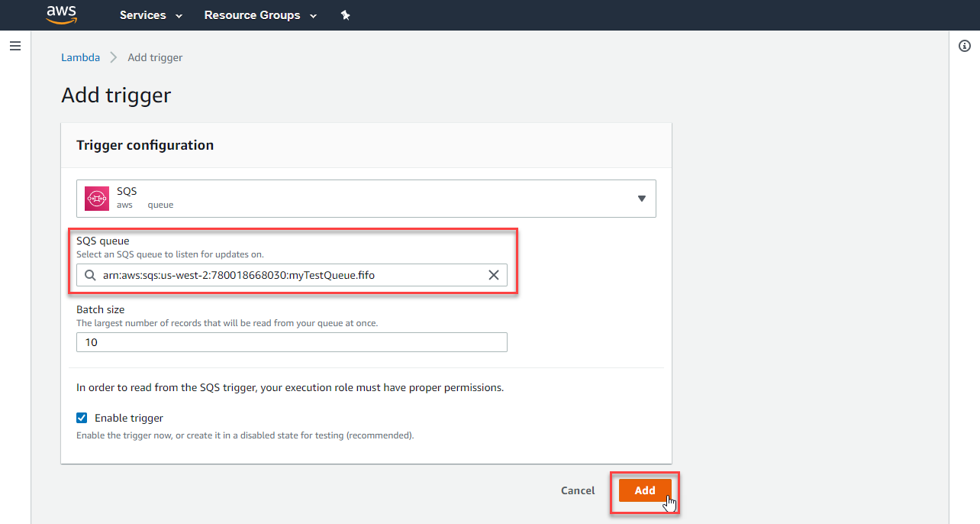Click the Resource Groups dropdown chevron
980x524 pixels.
(313, 16)
